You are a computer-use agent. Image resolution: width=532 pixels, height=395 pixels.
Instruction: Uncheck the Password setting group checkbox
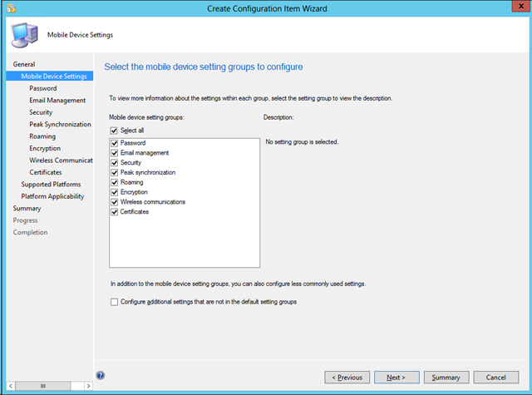click(114, 143)
